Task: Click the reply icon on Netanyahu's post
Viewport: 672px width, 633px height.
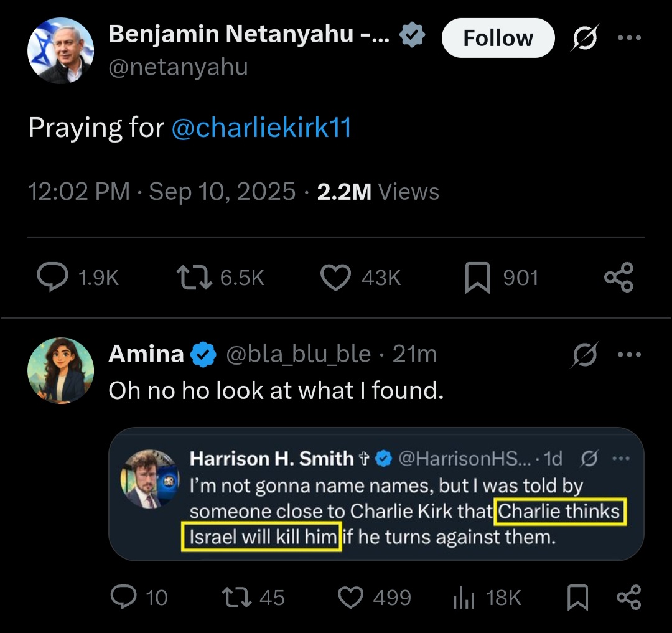Action: pos(52,278)
